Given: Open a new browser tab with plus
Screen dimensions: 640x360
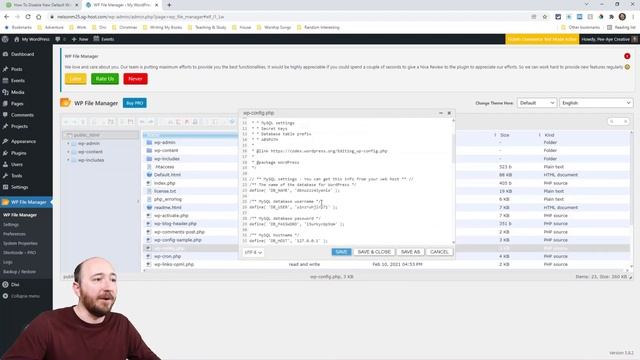Looking at the screenshot, I should coord(169,5).
